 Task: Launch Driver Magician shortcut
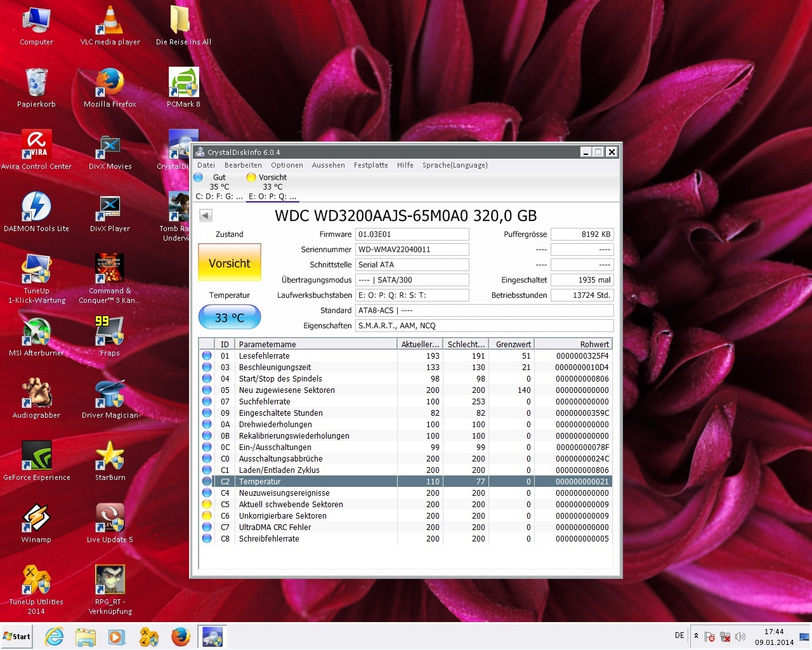click(110, 399)
